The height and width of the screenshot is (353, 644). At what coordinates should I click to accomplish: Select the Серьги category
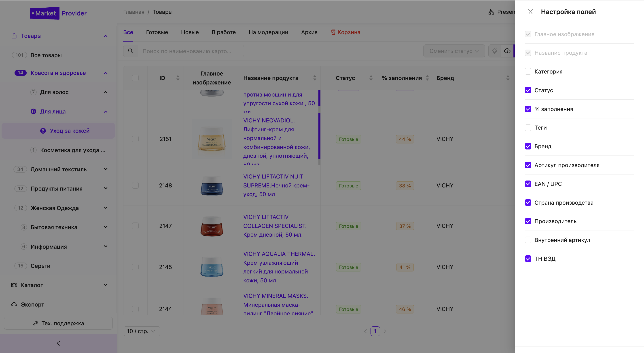(40, 266)
